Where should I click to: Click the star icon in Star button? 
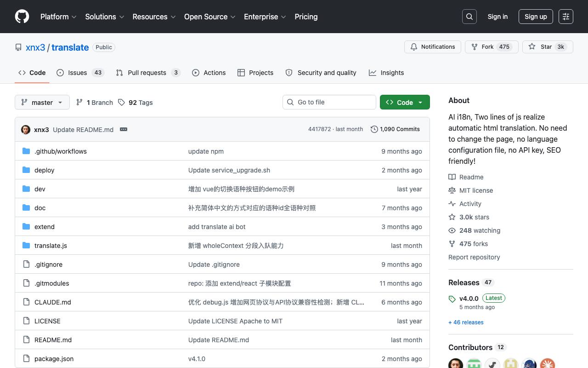point(532,47)
